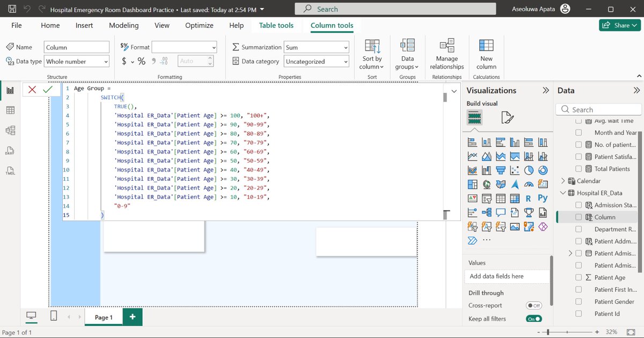Image resolution: width=644 pixels, height=338 pixels.
Task: Collapse the Data pane
Action: click(x=637, y=90)
